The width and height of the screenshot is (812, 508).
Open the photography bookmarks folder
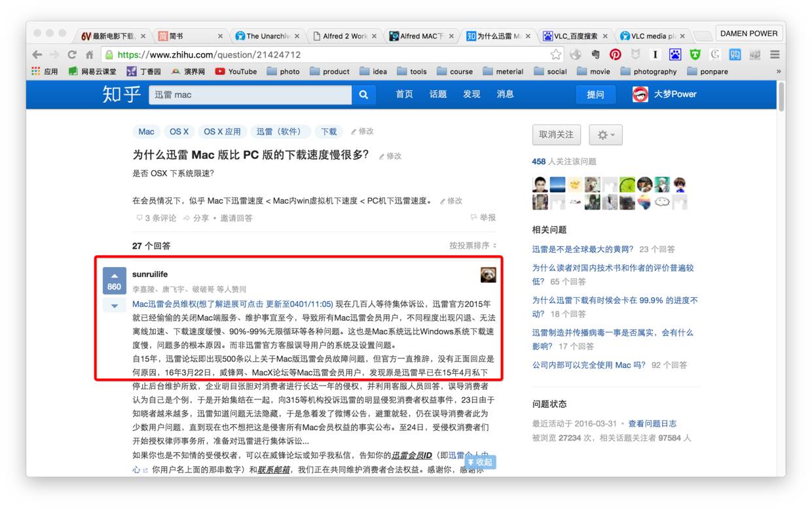click(x=648, y=71)
